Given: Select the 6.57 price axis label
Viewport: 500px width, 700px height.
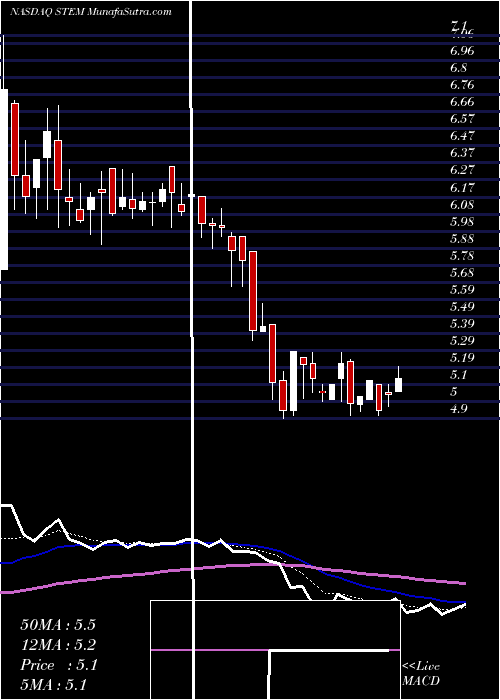Looking at the screenshot, I should click(x=462, y=119).
